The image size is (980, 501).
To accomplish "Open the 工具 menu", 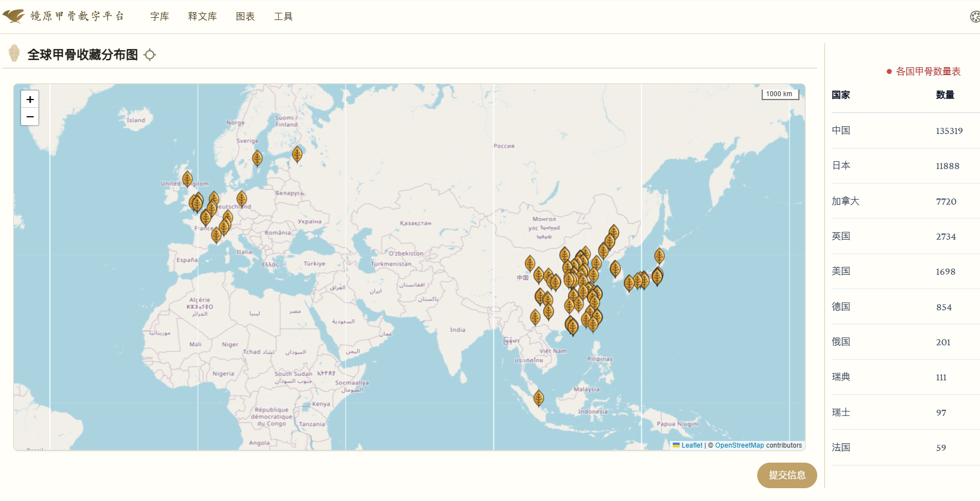I will coord(283,17).
